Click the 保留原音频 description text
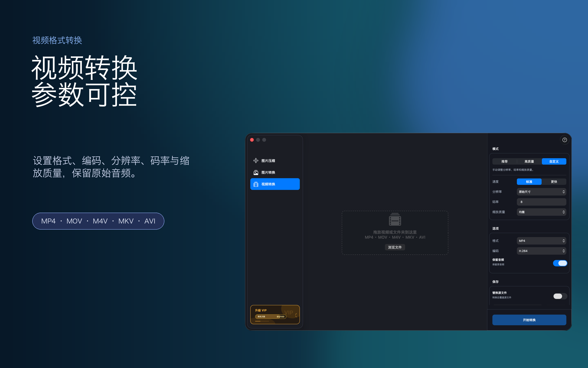Image resolution: width=588 pixels, height=368 pixels. point(498,264)
